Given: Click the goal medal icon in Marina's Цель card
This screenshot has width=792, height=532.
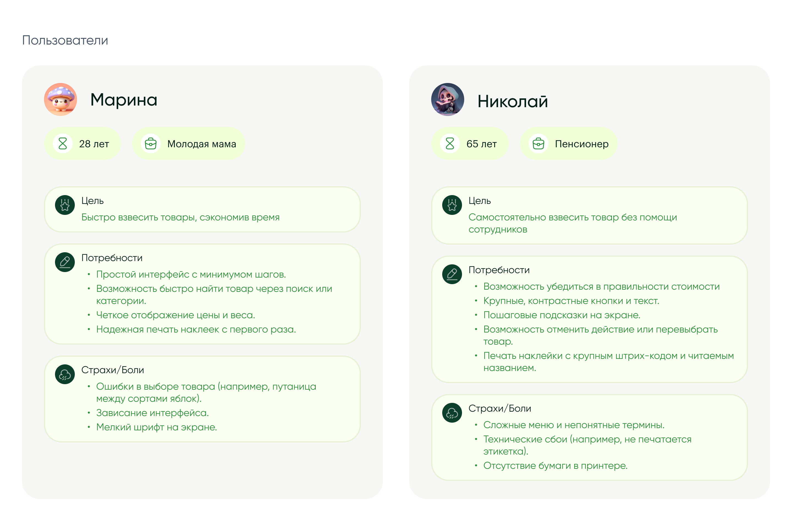Looking at the screenshot, I should 65,205.
